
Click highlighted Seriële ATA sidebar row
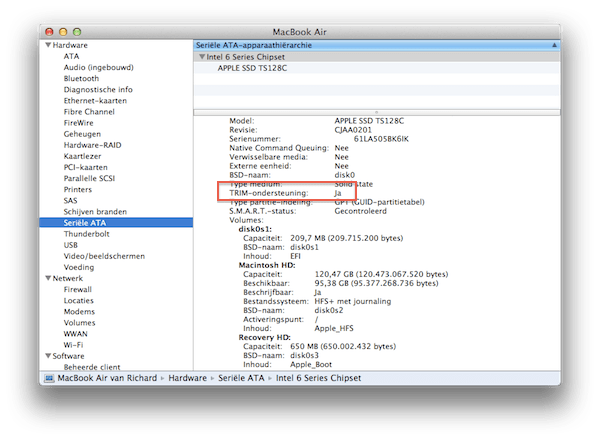click(x=116, y=223)
